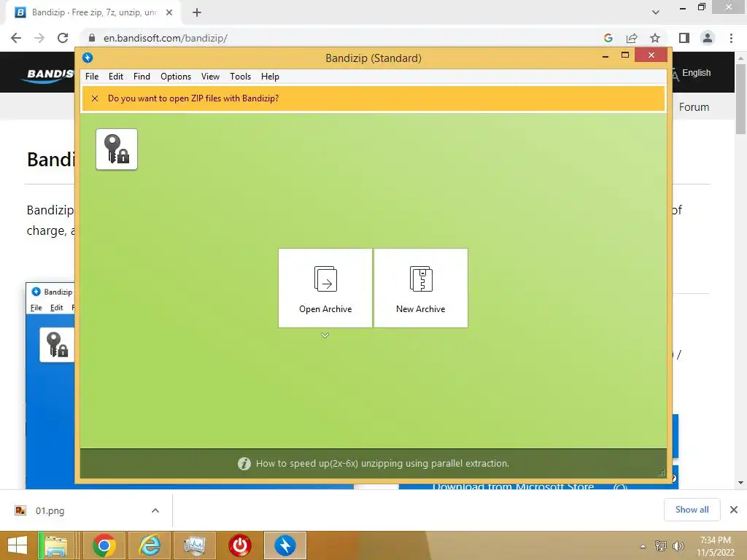Open a new Chrome tab

(x=197, y=12)
